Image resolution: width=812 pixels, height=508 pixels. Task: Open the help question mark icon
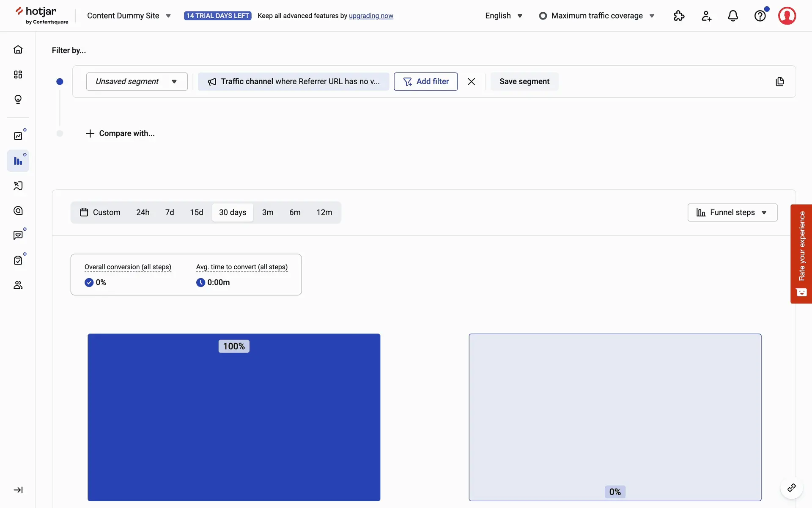click(760, 16)
